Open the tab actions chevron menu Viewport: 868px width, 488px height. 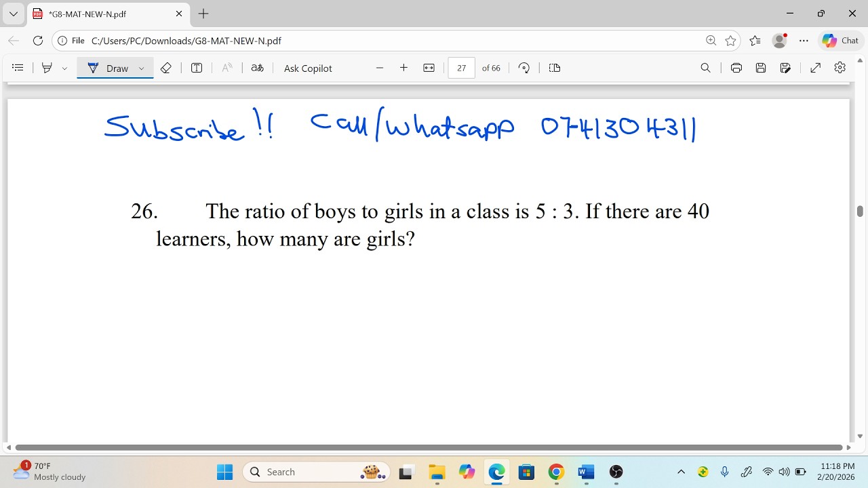click(13, 14)
